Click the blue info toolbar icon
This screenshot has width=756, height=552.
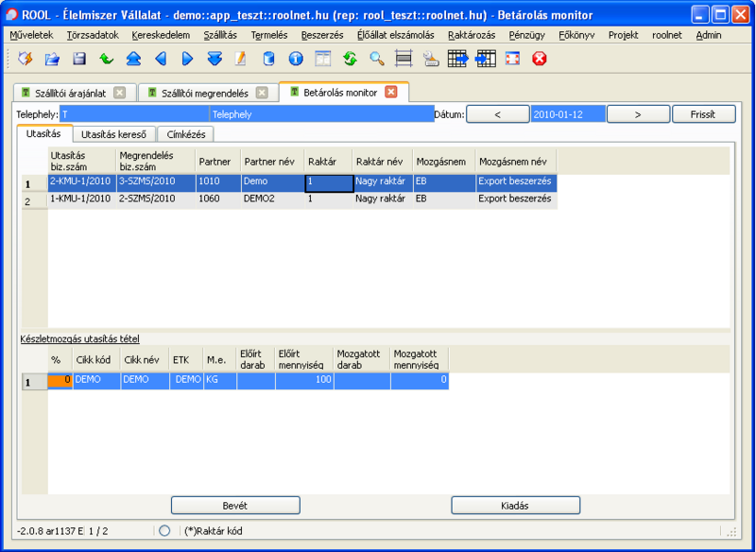pyautogui.click(x=296, y=60)
